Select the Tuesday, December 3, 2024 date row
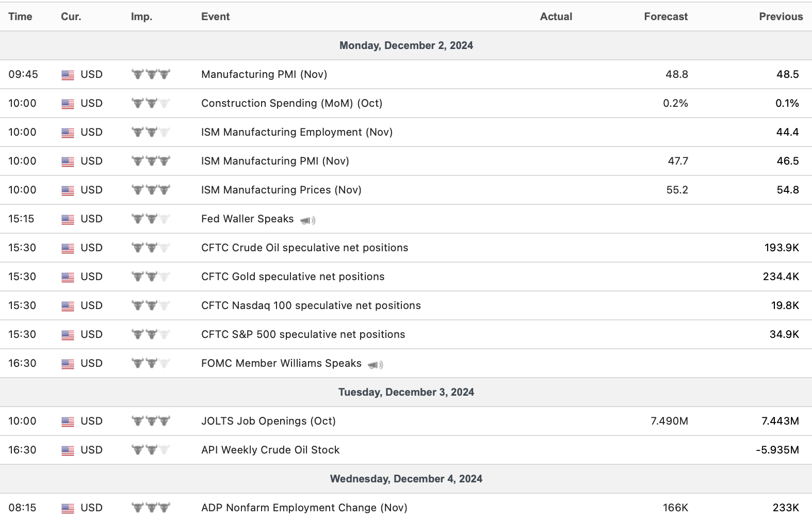The image size is (812, 519). pyautogui.click(x=406, y=392)
